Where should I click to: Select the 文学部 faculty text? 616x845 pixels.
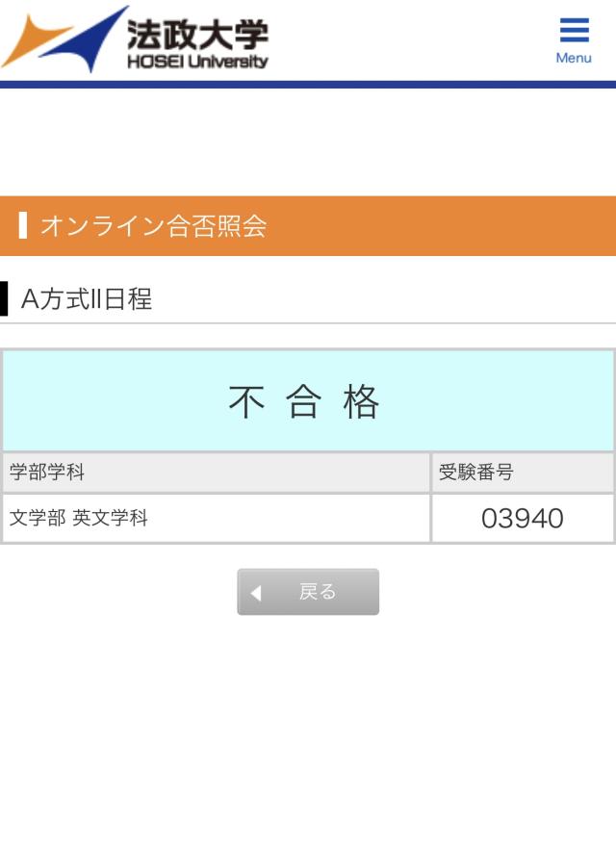(x=38, y=518)
